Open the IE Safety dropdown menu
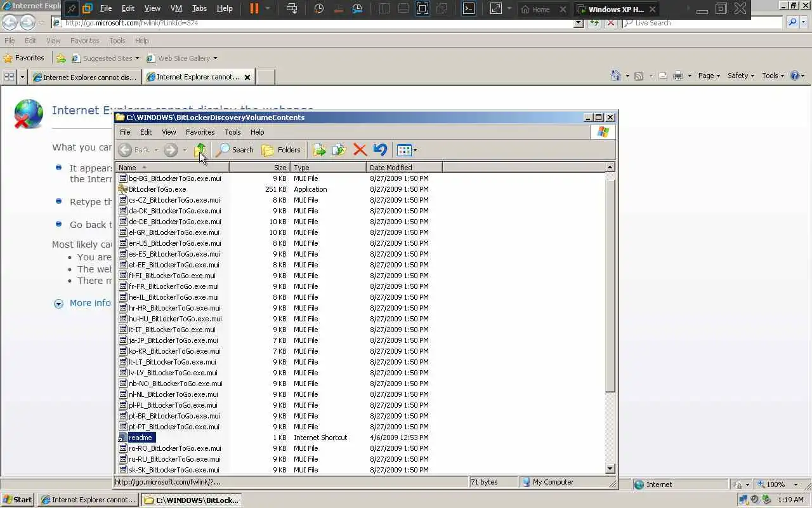812x508 pixels. tap(741, 76)
